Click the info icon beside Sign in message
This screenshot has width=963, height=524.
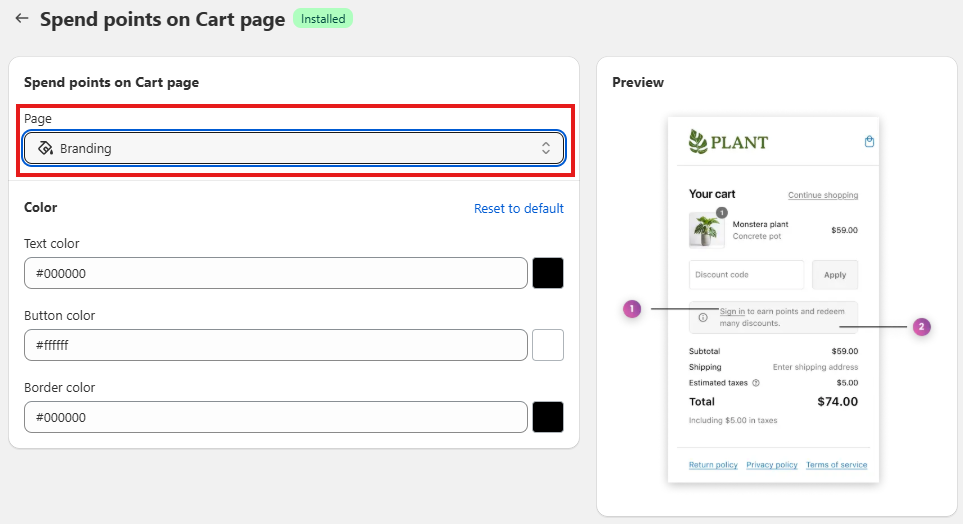coord(703,317)
